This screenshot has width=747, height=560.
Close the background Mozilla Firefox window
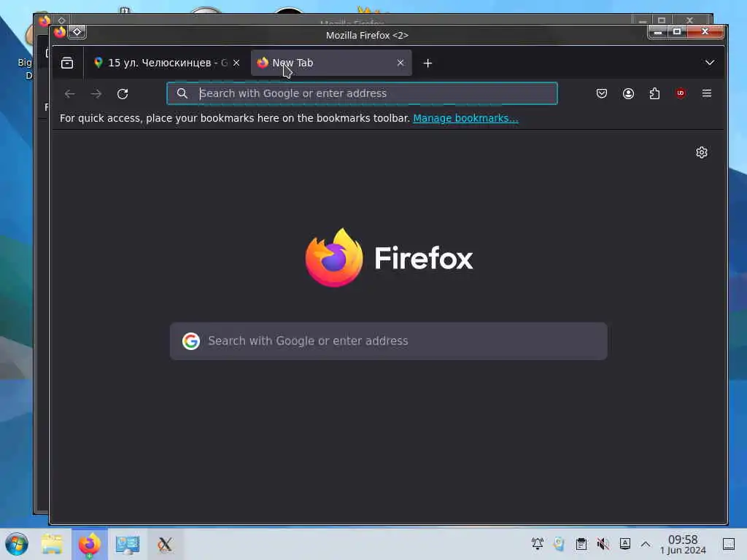click(690, 20)
